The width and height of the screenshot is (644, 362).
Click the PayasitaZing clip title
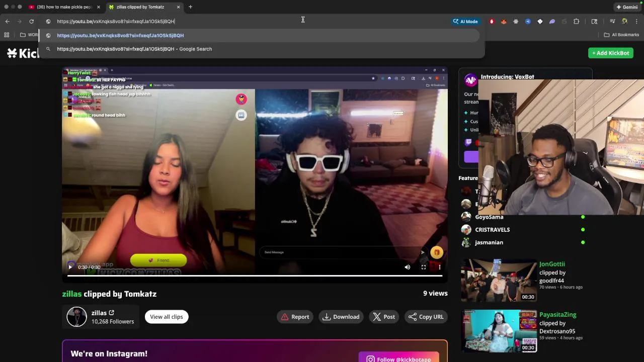tap(557, 315)
